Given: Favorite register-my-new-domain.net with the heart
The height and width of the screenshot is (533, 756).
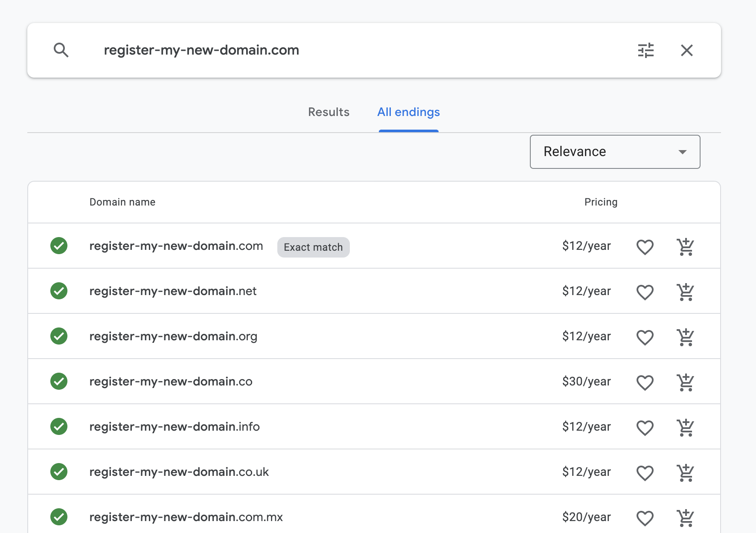Looking at the screenshot, I should (x=645, y=292).
